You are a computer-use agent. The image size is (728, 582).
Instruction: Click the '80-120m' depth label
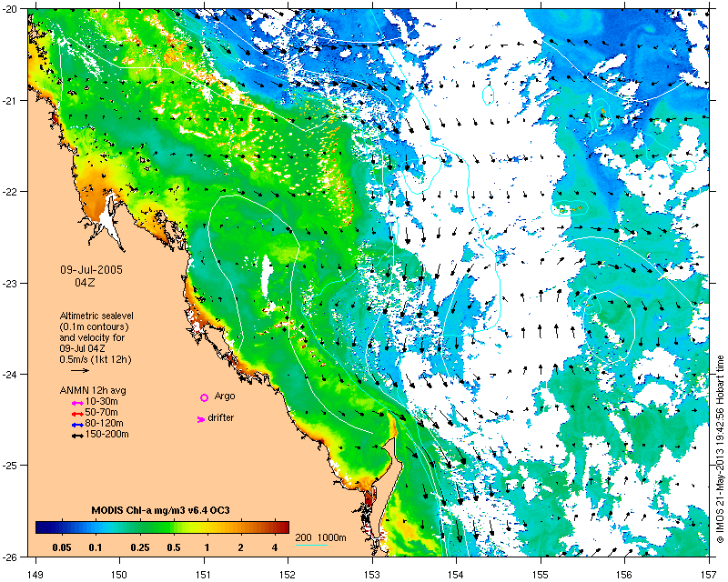pos(105,423)
